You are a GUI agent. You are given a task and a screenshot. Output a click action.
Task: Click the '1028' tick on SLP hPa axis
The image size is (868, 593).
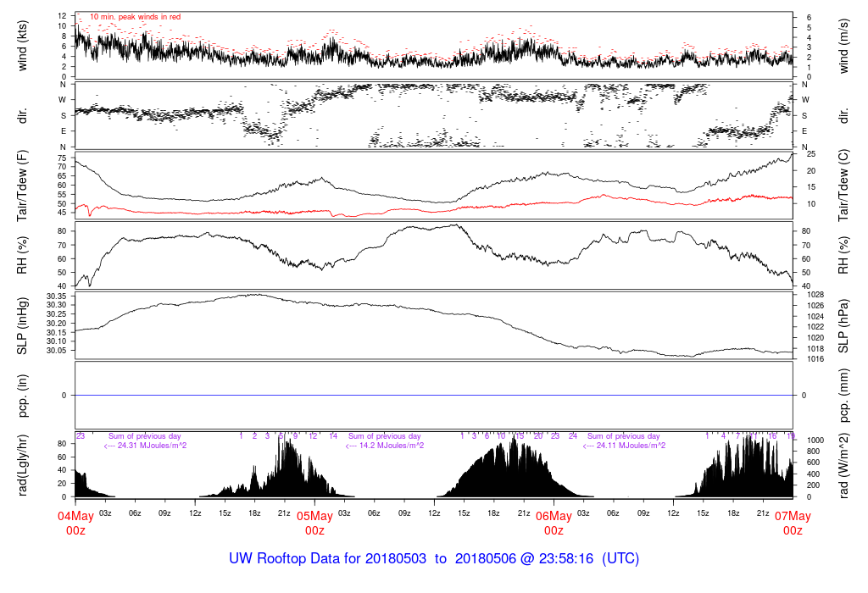pyautogui.click(x=815, y=295)
